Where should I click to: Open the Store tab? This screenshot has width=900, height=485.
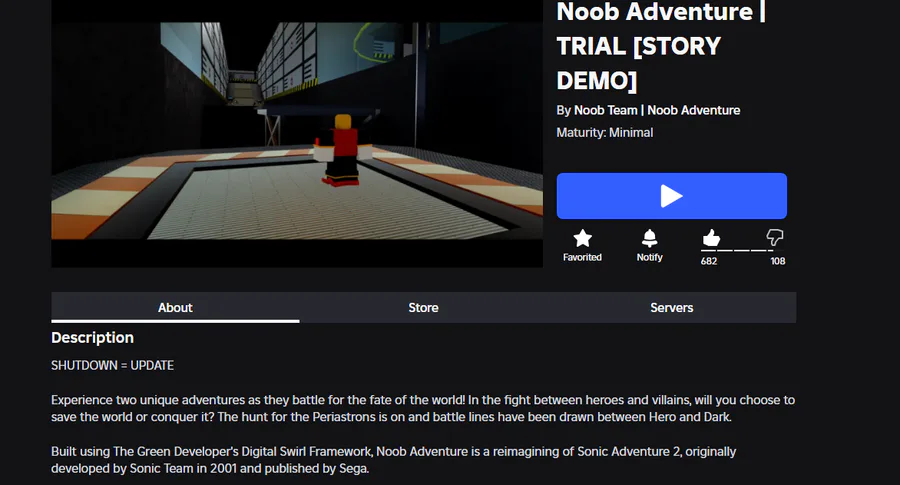(x=424, y=308)
